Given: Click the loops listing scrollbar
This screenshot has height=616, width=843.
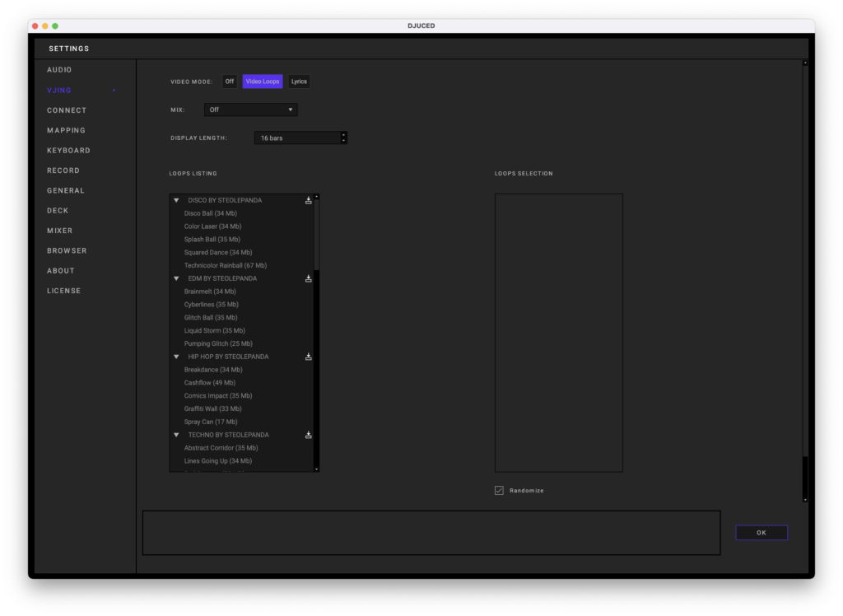Looking at the screenshot, I should [x=317, y=239].
